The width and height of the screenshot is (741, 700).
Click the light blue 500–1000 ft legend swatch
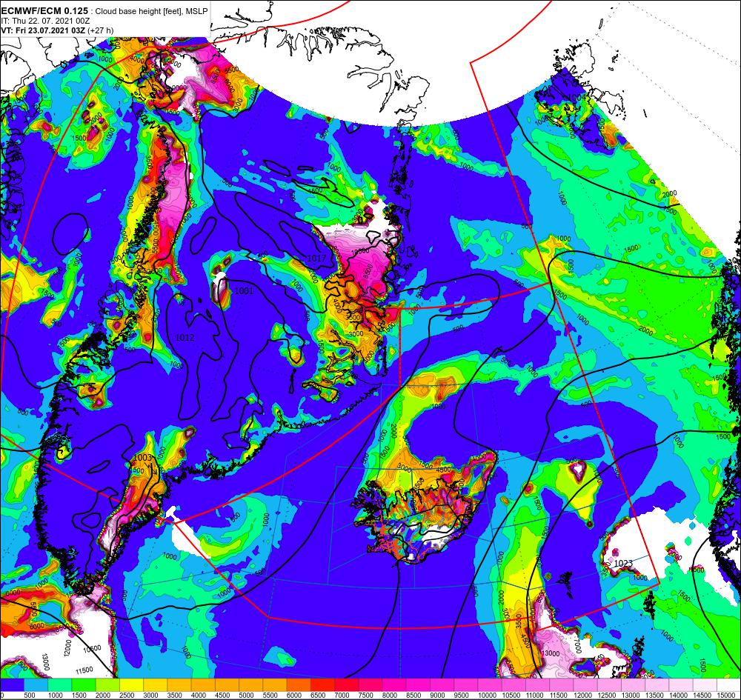tap(36, 685)
